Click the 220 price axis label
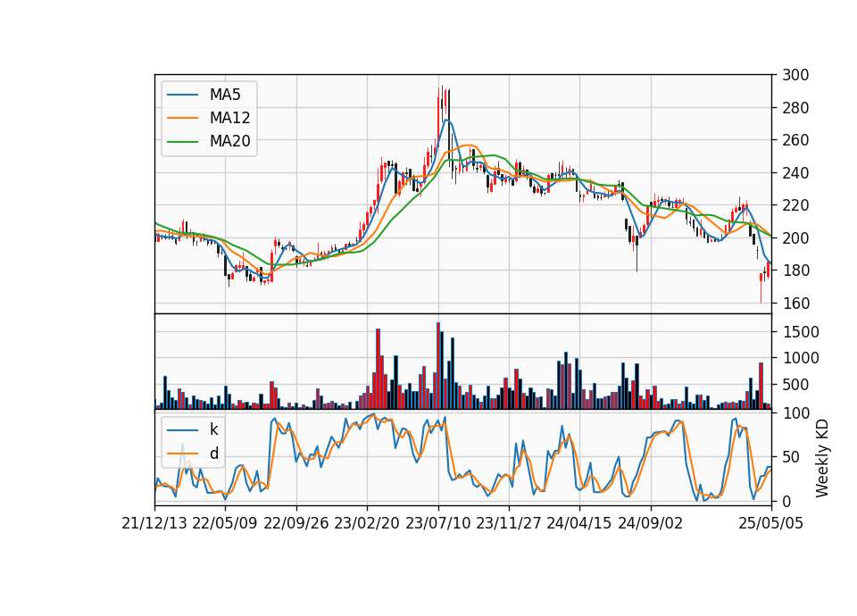 coord(795,205)
